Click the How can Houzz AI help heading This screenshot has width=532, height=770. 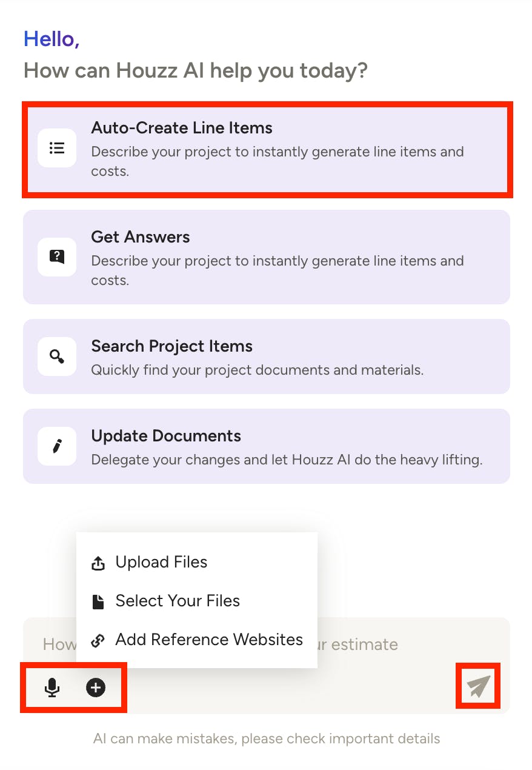pos(196,71)
